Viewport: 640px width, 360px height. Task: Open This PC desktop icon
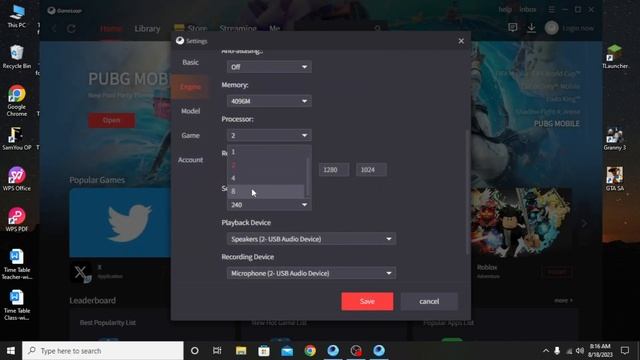[17, 16]
